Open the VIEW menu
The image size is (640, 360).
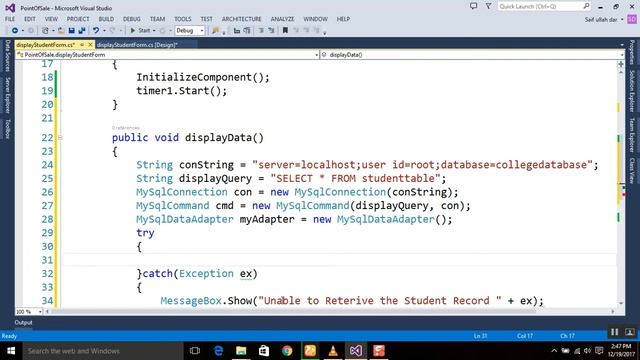pos(51,19)
